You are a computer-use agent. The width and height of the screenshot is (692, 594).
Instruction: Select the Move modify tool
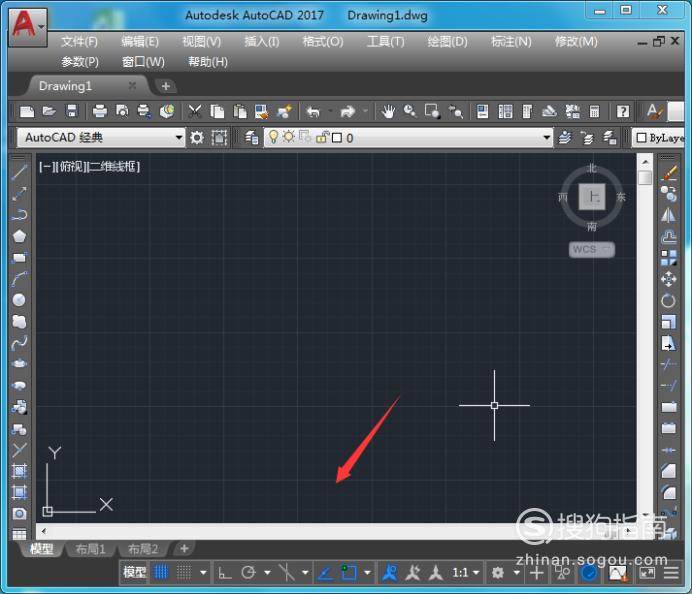click(669, 279)
